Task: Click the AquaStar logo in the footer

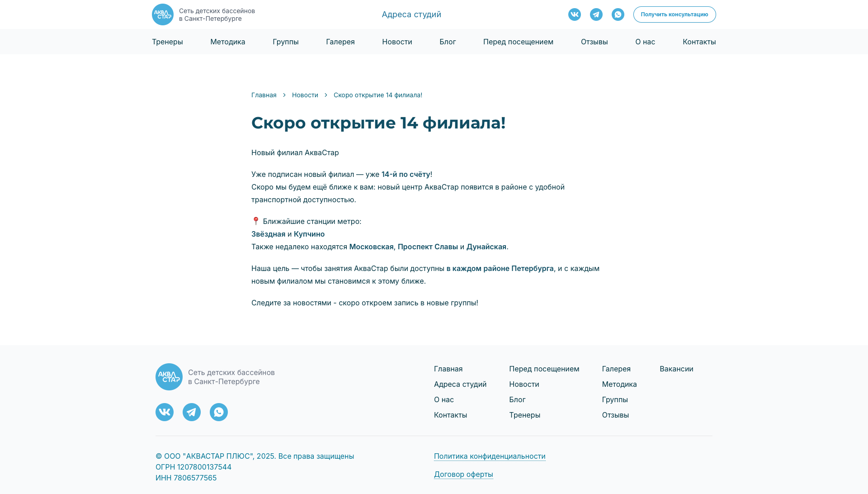Action: click(169, 377)
